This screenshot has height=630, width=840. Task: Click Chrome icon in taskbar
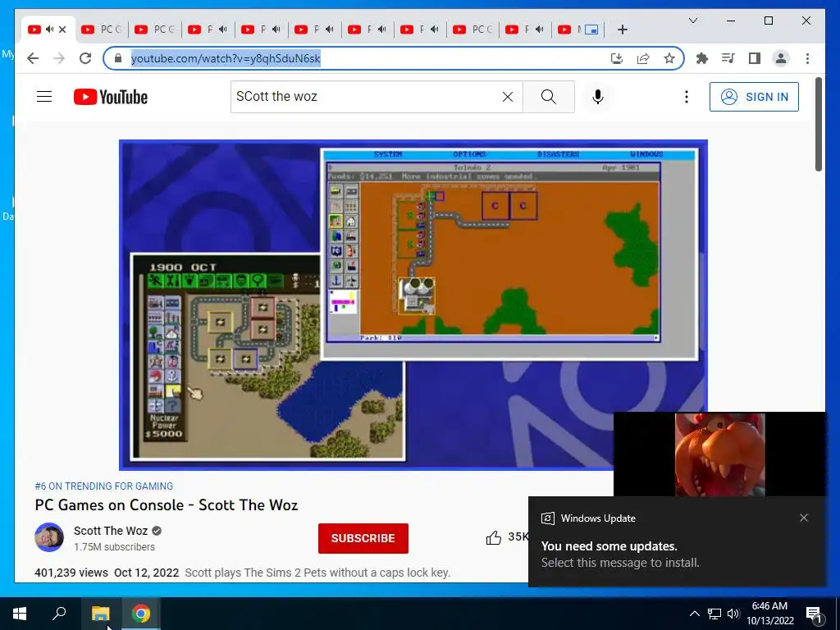coord(141,614)
